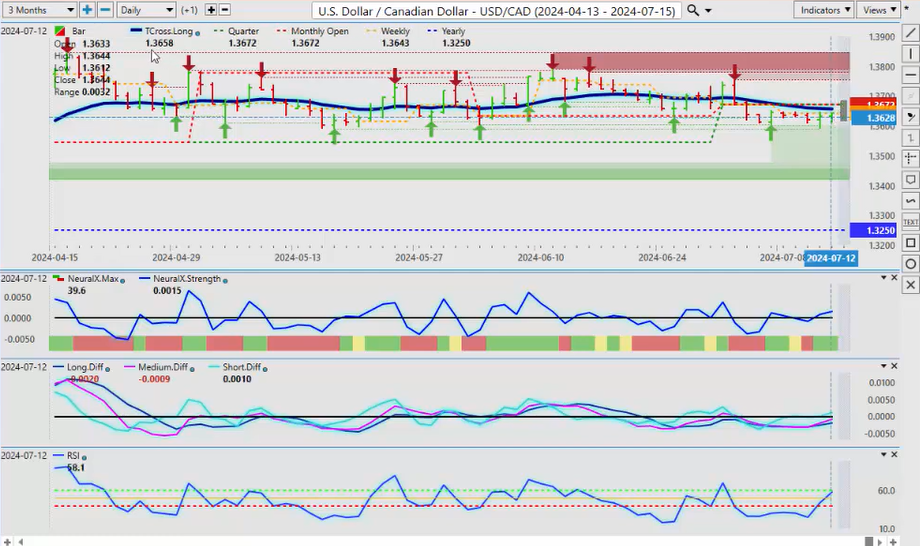Screen dimensions: 920x546
Task: Select the crosshair measurement tool
Action: (910, 158)
